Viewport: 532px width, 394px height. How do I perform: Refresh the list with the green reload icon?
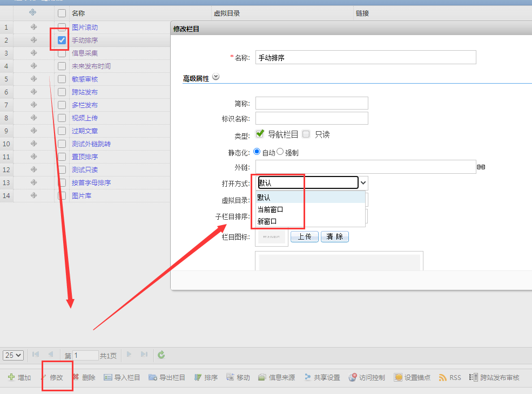[161, 355]
